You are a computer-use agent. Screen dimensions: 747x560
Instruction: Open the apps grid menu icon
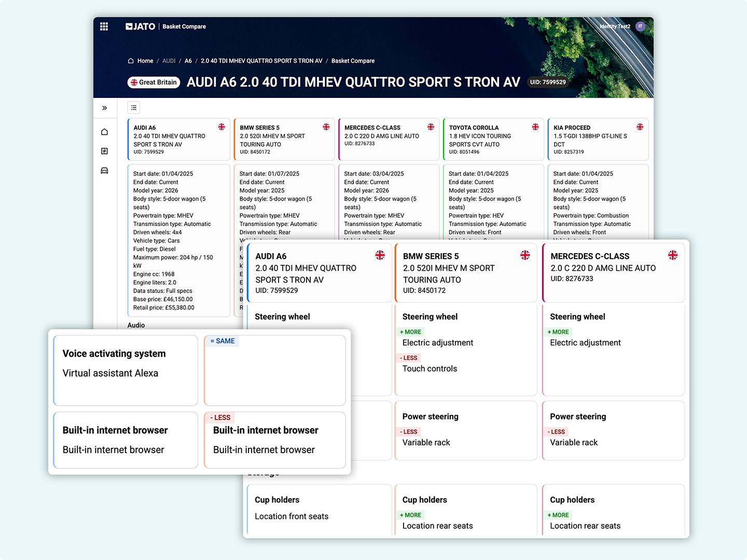(104, 26)
